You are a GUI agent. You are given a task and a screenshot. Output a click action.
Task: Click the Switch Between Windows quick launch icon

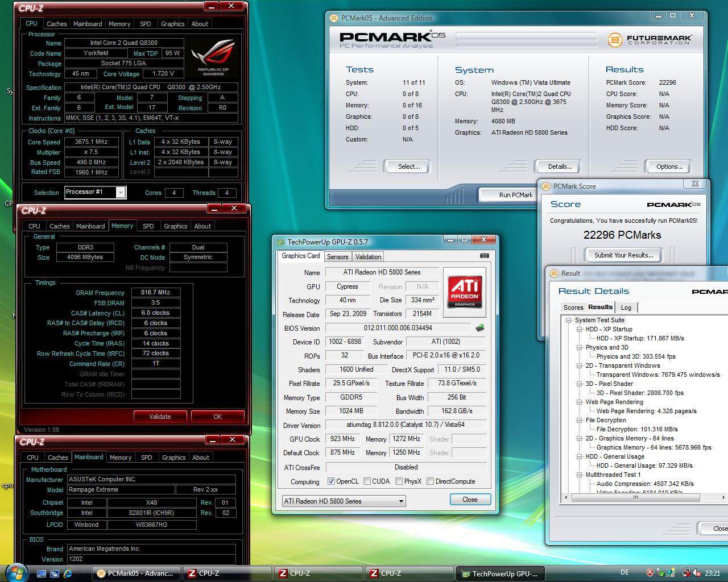point(55,573)
